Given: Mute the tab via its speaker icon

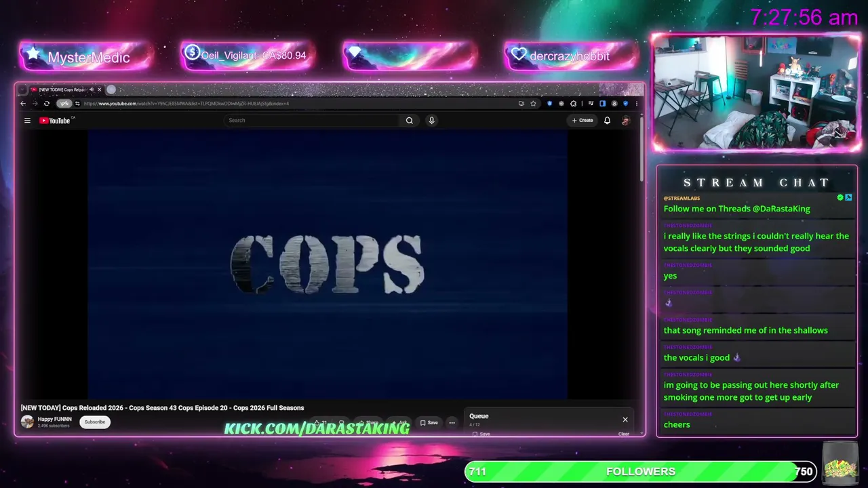Looking at the screenshot, I should (x=91, y=89).
